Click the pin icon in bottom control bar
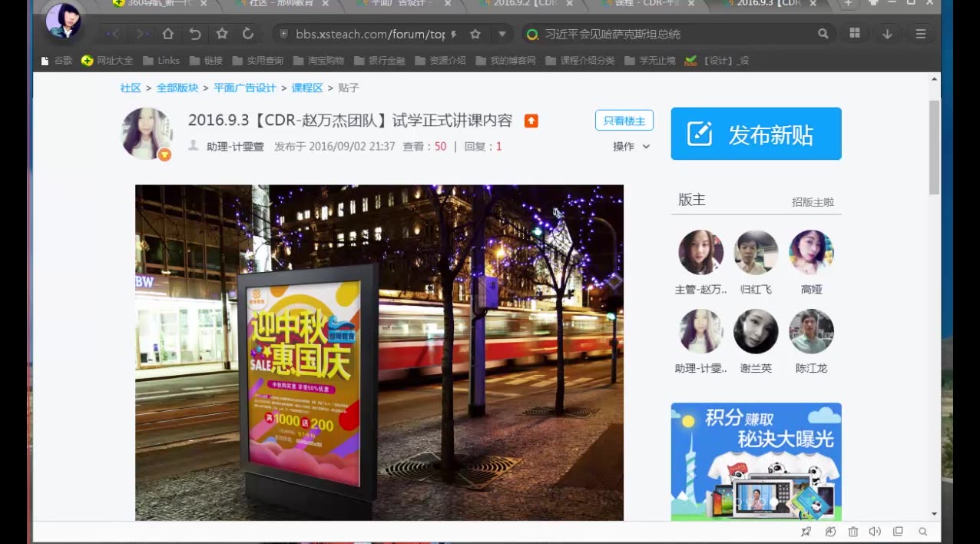This screenshot has width=980, height=544. 806,531
